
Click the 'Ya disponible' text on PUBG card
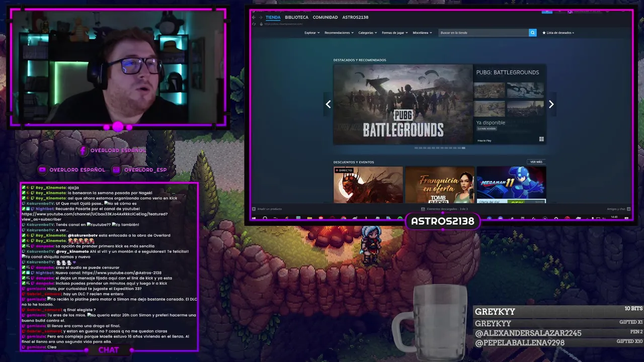coord(491,123)
